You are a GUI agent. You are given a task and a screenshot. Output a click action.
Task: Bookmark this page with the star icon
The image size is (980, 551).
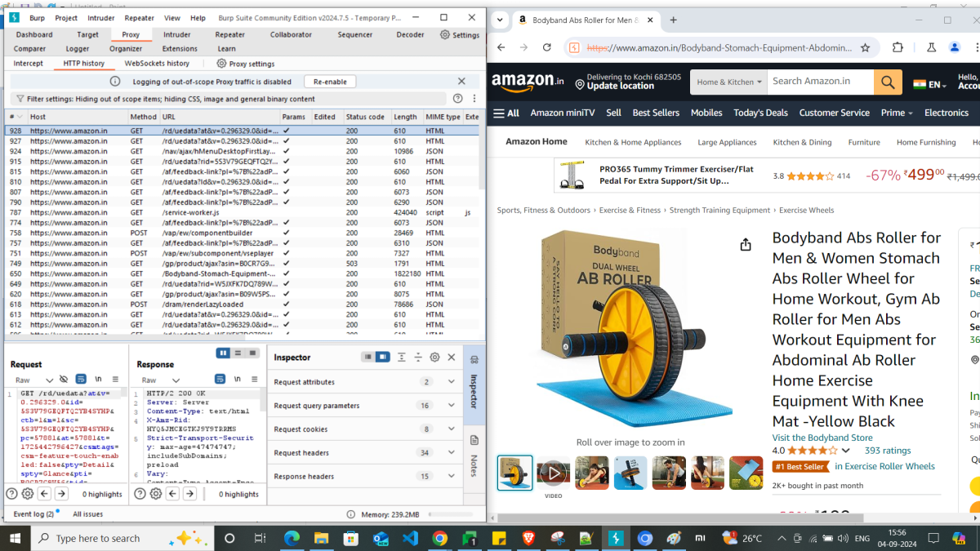[866, 47]
